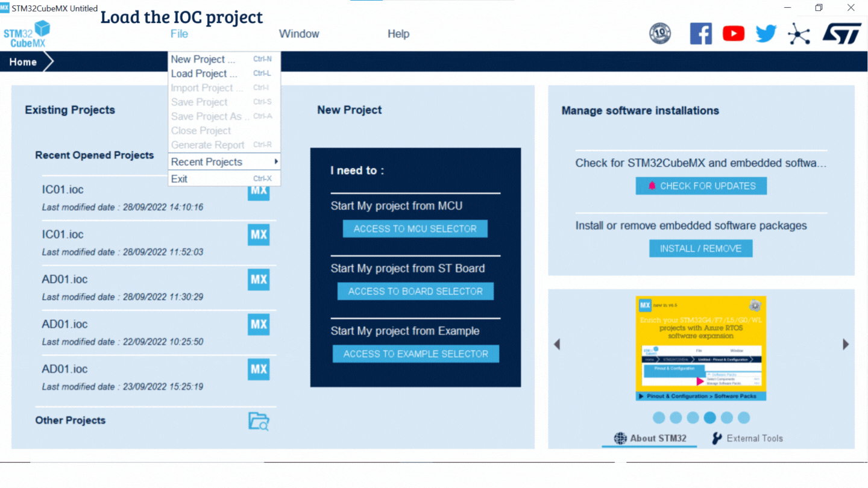
Task: Open the Facebook icon link
Action: [x=700, y=34]
